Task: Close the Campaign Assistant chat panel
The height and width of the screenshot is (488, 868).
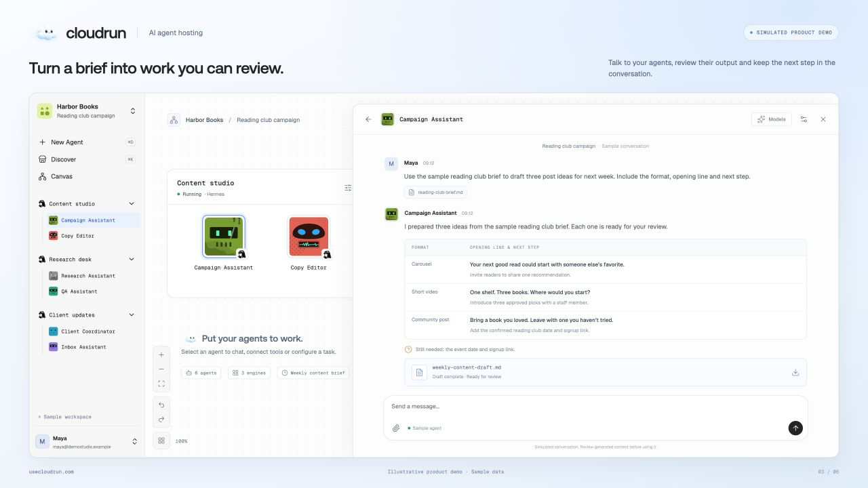Action: tap(823, 119)
